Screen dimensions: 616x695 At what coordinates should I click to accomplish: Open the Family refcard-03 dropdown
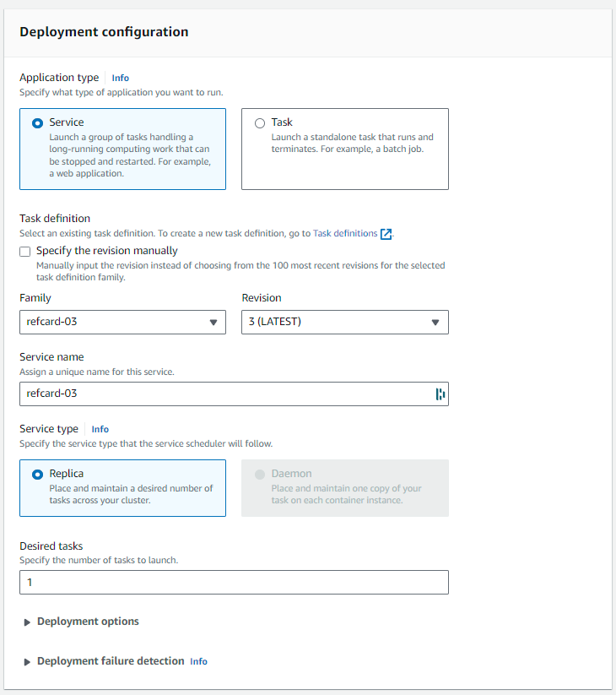[x=122, y=322]
